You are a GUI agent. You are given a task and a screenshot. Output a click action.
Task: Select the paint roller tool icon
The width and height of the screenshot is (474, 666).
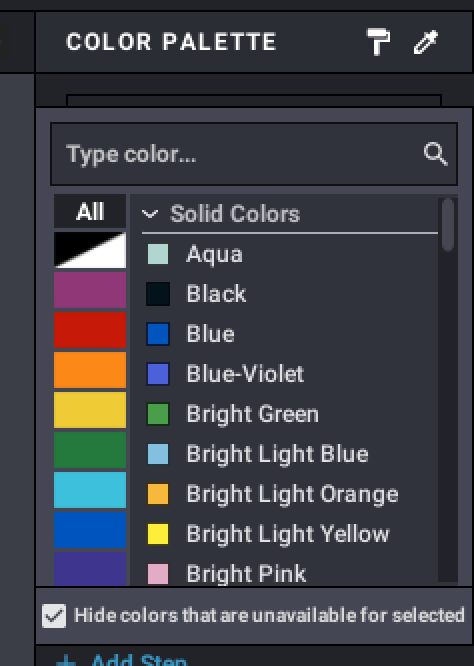coord(378,42)
